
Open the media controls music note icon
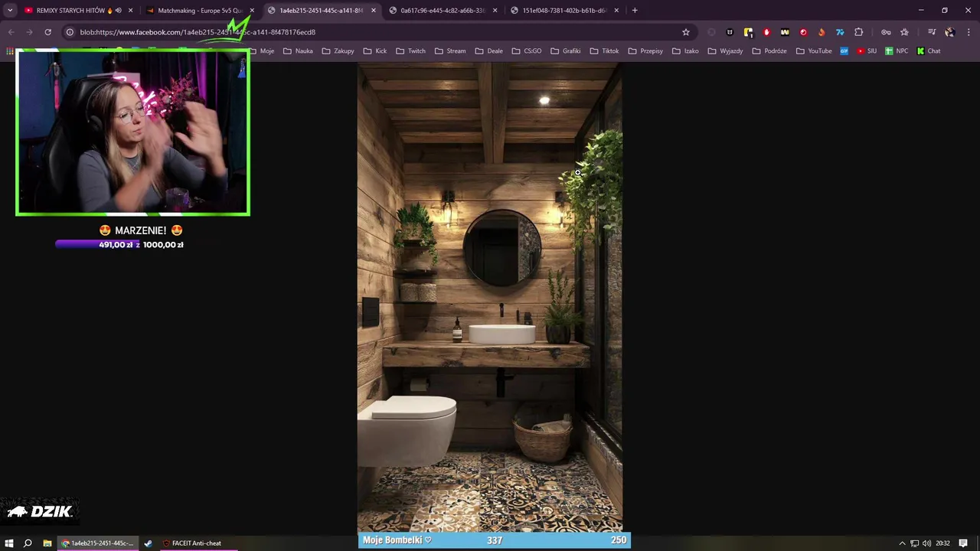pos(932,32)
